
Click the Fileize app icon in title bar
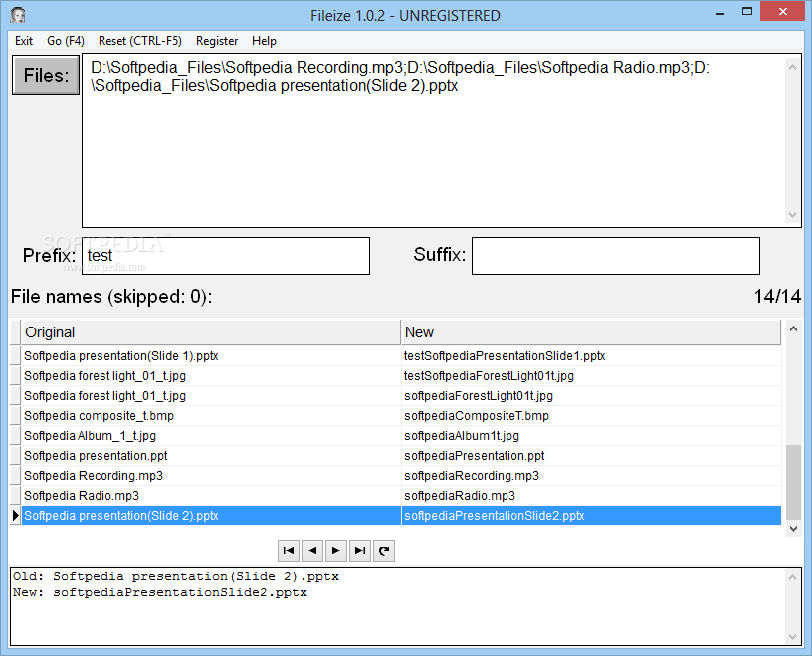click(x=18, y=15)
